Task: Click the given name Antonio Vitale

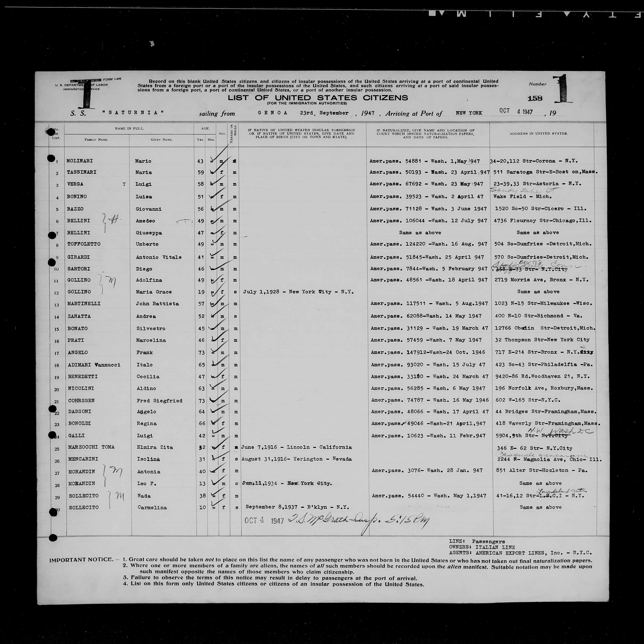Action: (x=159, y=257)
